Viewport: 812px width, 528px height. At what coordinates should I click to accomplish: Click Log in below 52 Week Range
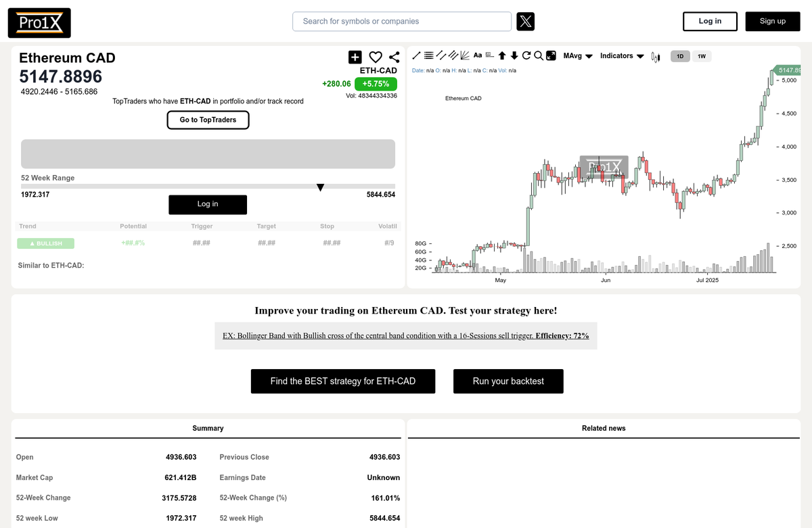pyautogui.click(x=208, y=204)
